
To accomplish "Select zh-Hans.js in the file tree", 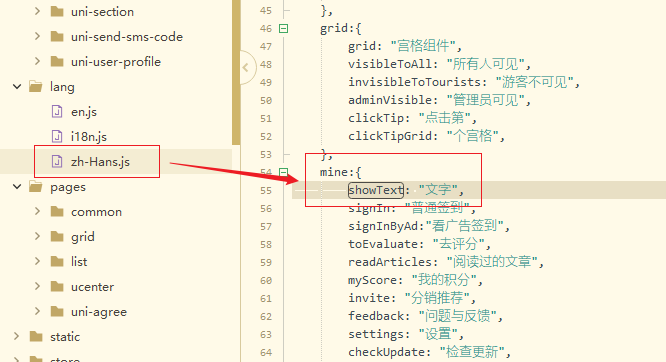I will [100, 162].
